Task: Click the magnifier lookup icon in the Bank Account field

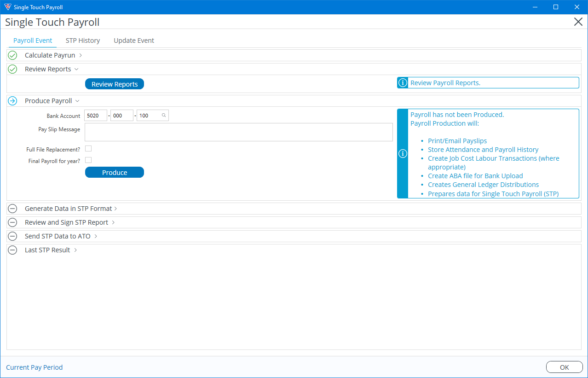Action: click(x=164, y=116)
